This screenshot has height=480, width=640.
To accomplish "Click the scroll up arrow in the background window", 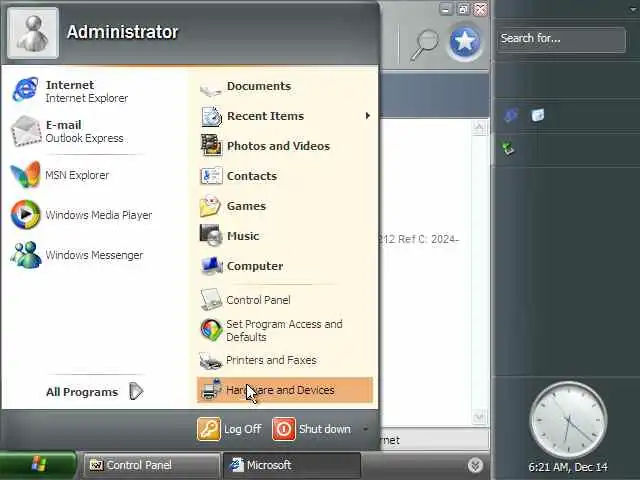I will click(x=479, y=127).
